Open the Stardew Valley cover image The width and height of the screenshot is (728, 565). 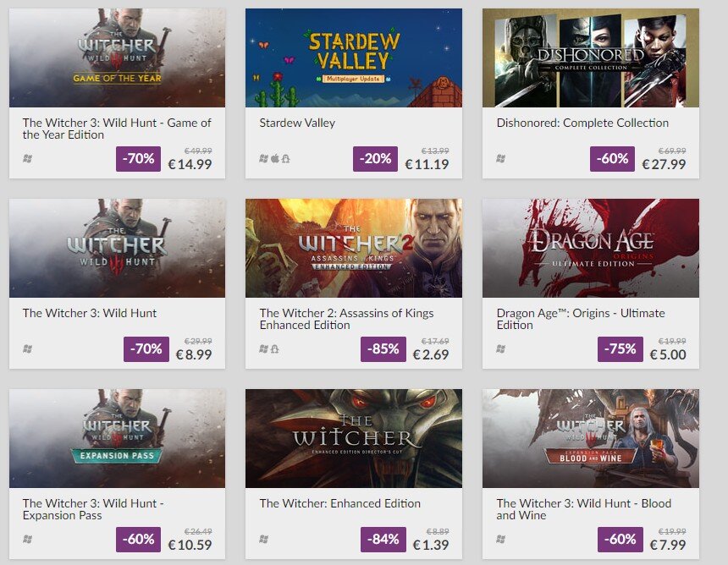(x=354, y=58)
